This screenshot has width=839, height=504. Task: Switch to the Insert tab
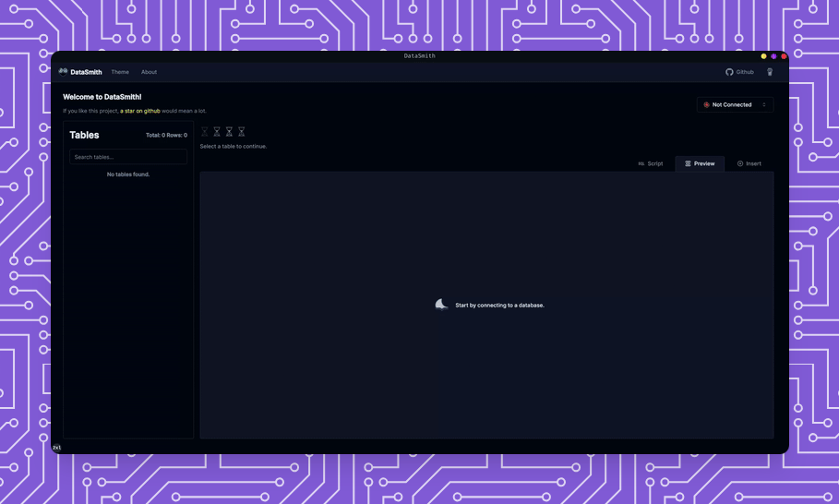click(749, 163)
